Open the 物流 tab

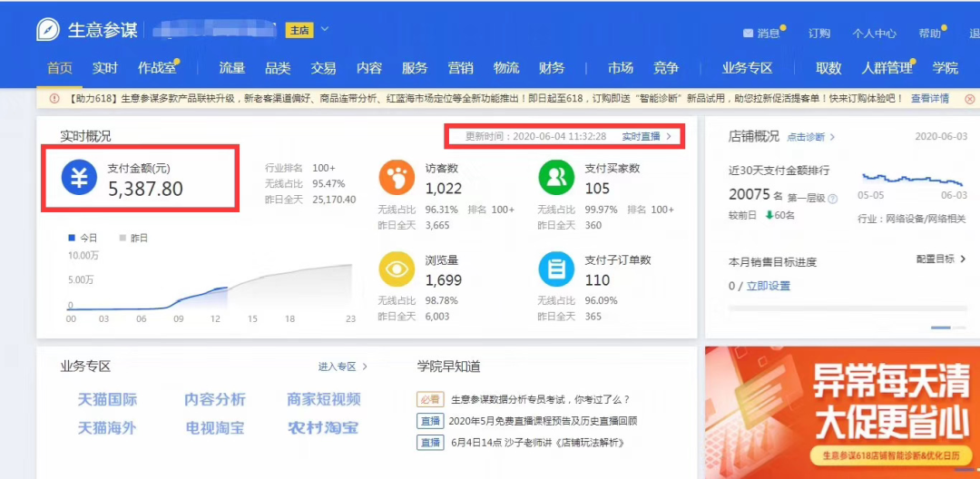[x=506, y=68]
